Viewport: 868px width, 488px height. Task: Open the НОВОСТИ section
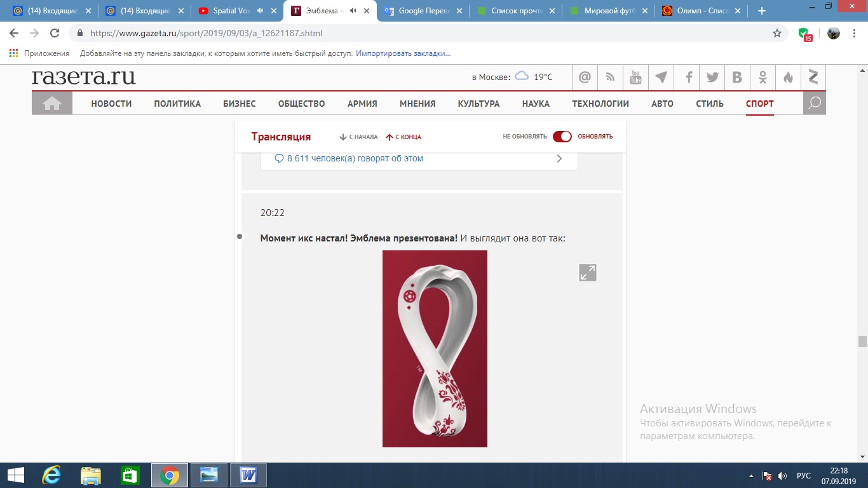click(111, 104)
